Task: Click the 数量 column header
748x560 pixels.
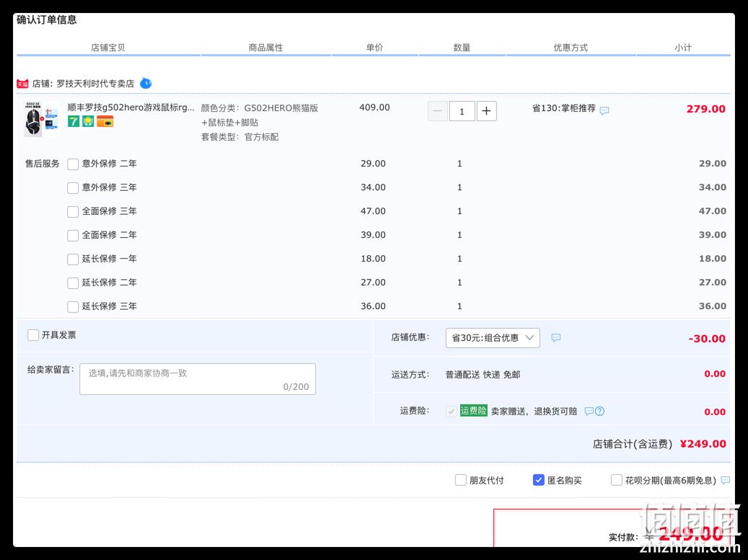Action: [x=462, y=48]
